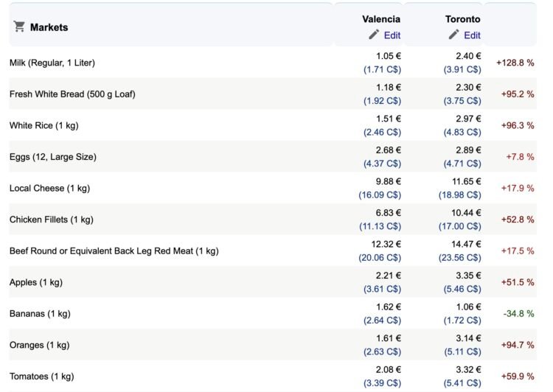Select the Markets section heading
Screen dimensions: 553x392
(49, 27)
